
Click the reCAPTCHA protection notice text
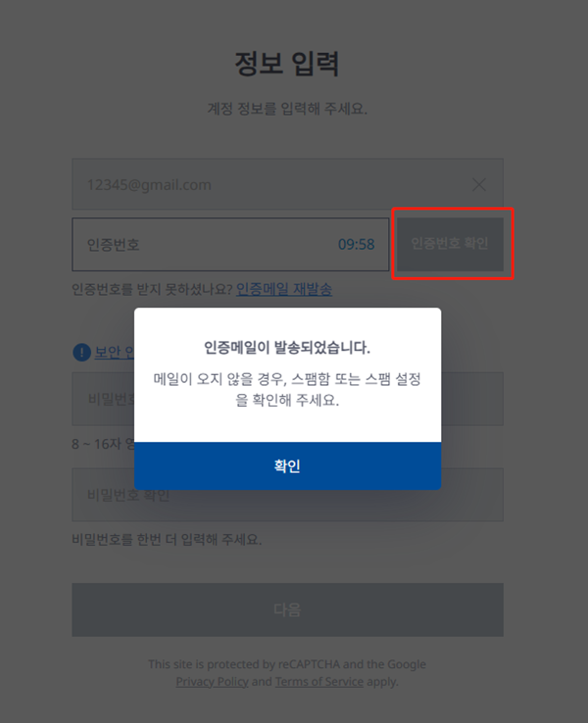tap(287, 673)
